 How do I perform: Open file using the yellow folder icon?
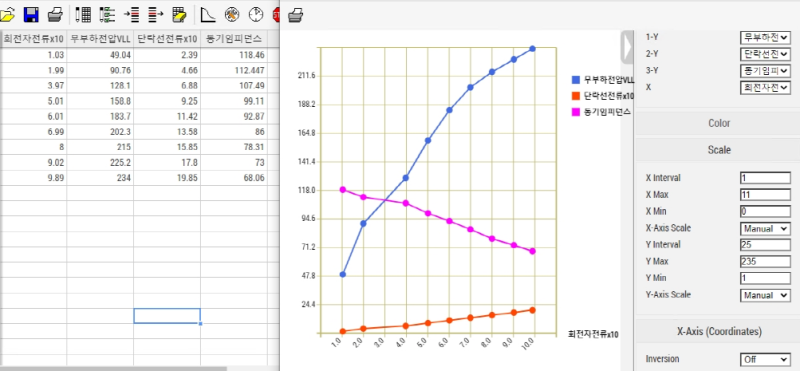pyautogui.click(x=7, y=15)
